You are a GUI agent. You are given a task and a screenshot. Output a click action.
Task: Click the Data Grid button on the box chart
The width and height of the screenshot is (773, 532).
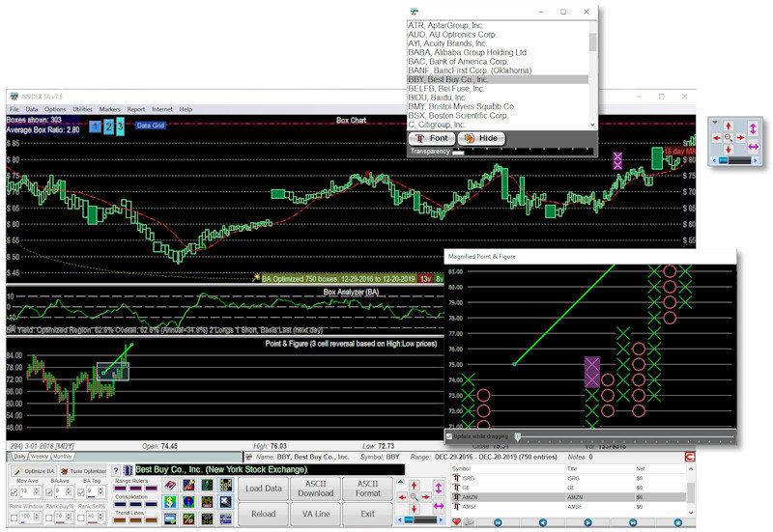click(x=151, y=126)
